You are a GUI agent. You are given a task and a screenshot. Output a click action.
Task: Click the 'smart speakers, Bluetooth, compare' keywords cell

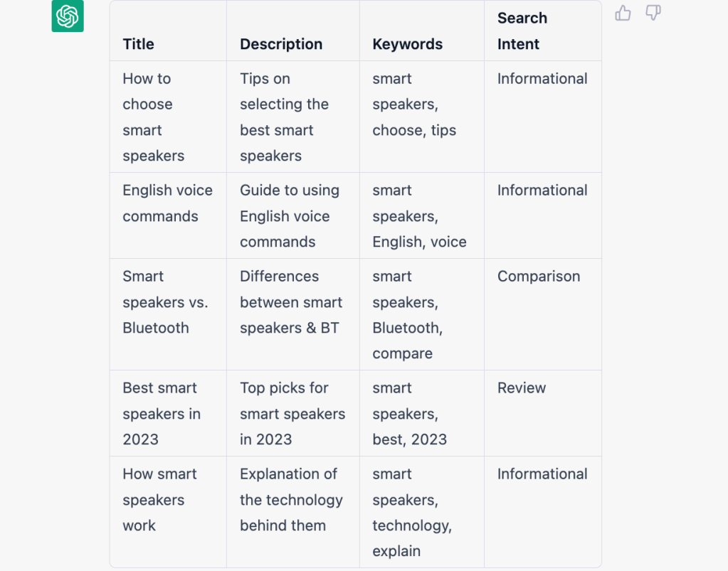pyautogui.click(x=407, y=315)
